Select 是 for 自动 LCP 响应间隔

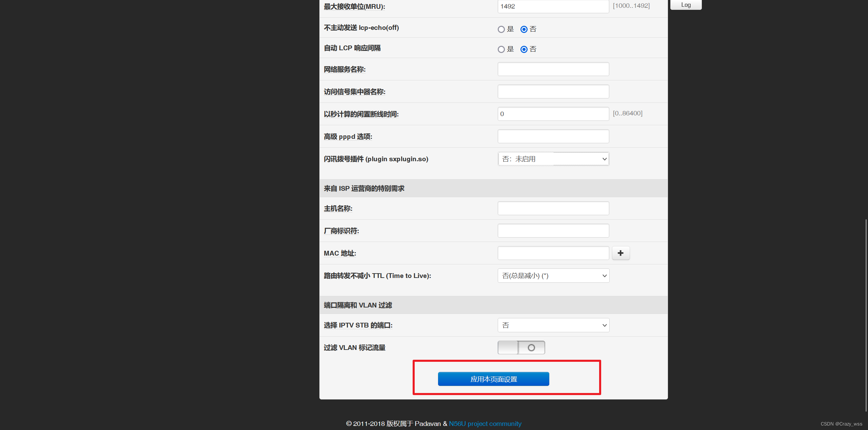[x=501, y=50]
